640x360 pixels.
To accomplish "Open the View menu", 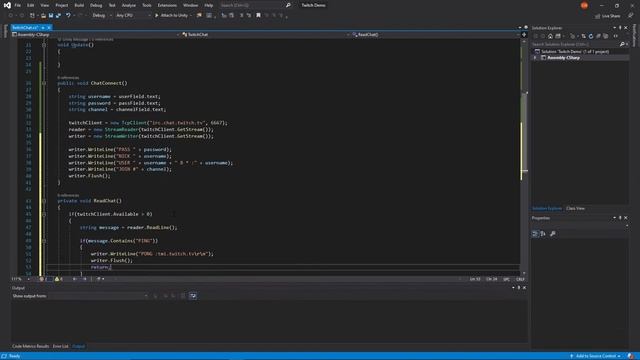I will (x=44, y=5).
